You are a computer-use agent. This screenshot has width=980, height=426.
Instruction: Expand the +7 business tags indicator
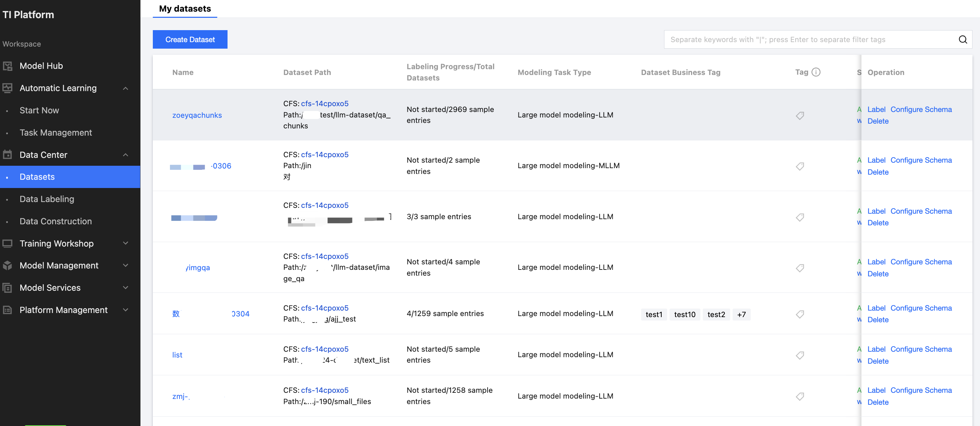[x=741, y=315]
